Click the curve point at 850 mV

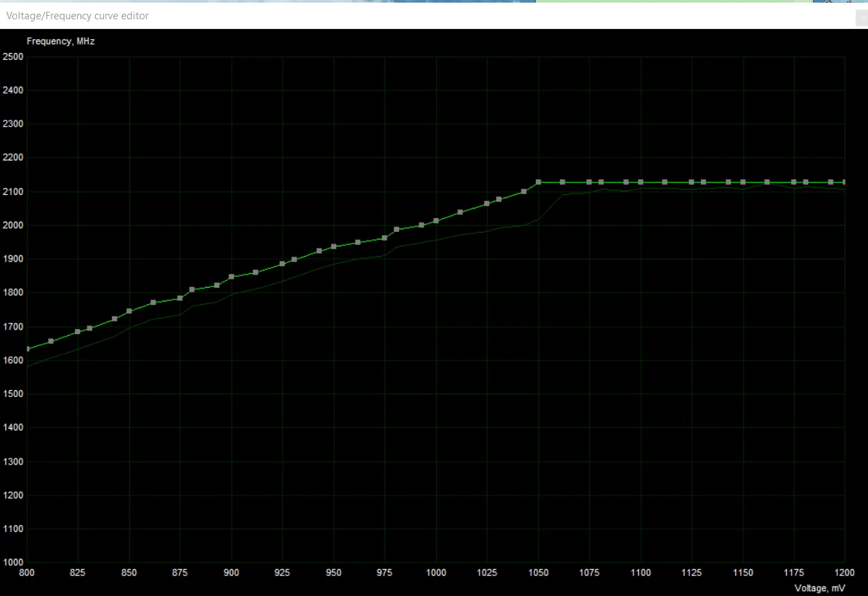click(129, 311)
